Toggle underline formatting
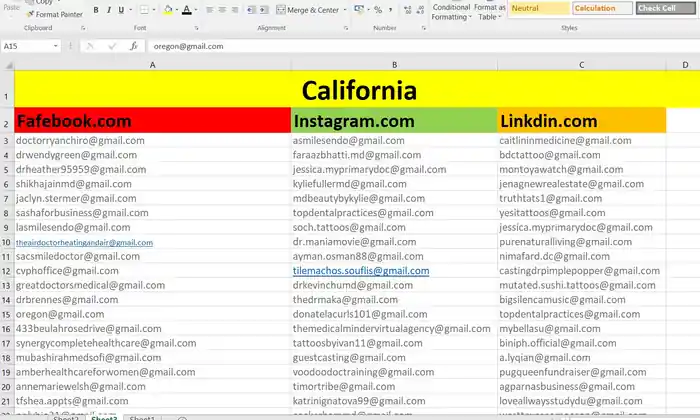Image resolution: width=700 pixels, height=420 pixels. pyautogui.click(x=121, y=10)
